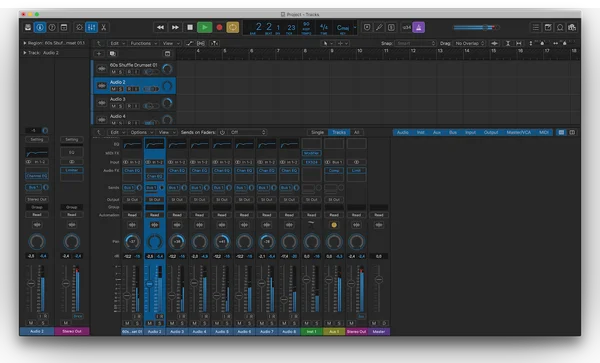Toggle the Solo icon in the control bar
600x363 pixels.
click(x=391, y=28)
